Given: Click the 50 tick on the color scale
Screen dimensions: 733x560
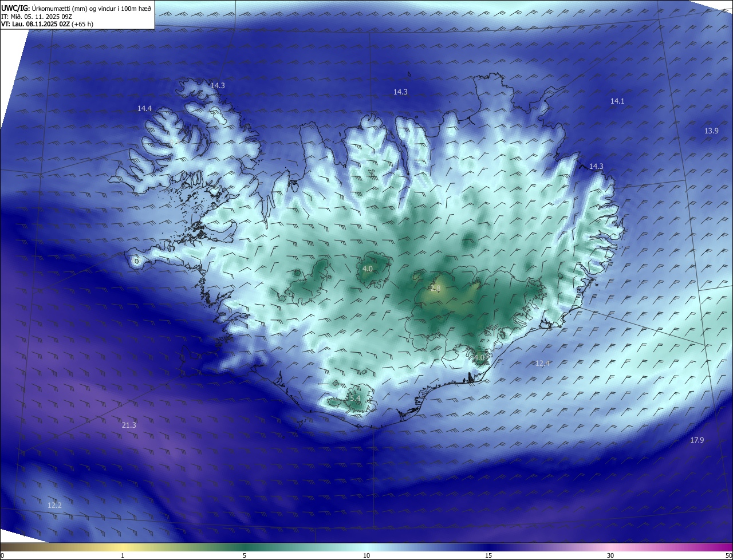Looking at the screenshot, I should [728, 555].
